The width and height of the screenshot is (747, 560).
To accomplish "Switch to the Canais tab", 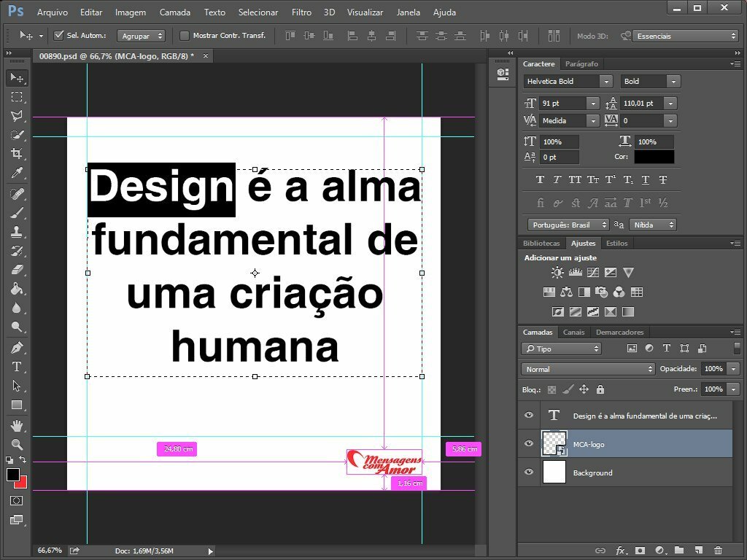I will (x=573, y=332).
